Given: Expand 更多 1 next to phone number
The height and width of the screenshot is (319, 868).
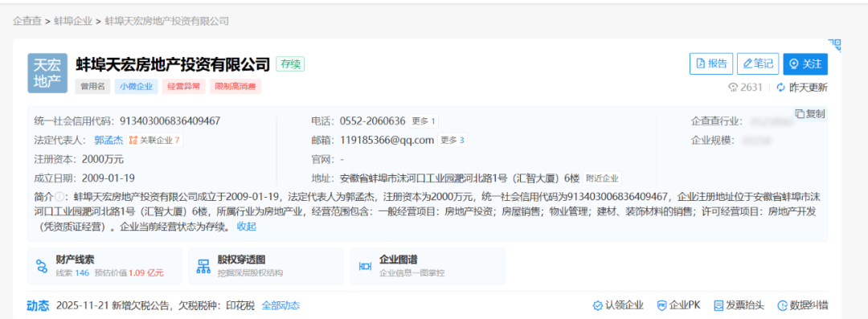Looking at the screenshot, I should pos(424,121).
